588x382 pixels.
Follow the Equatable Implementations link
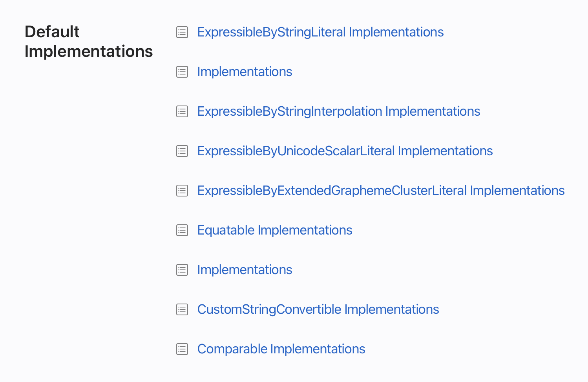coord(274,230)
